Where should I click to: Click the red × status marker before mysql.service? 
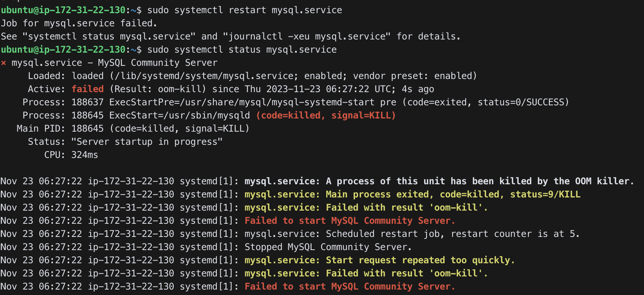pyautogui.click(x=3, y=63)
